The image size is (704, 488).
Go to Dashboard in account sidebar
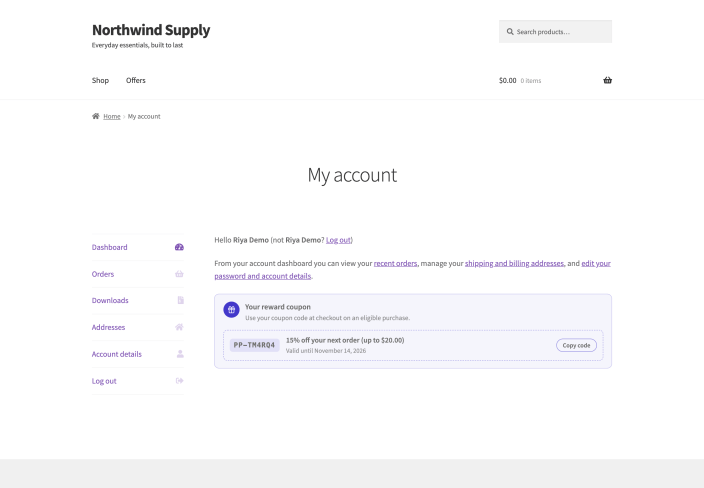pos(110,247)
